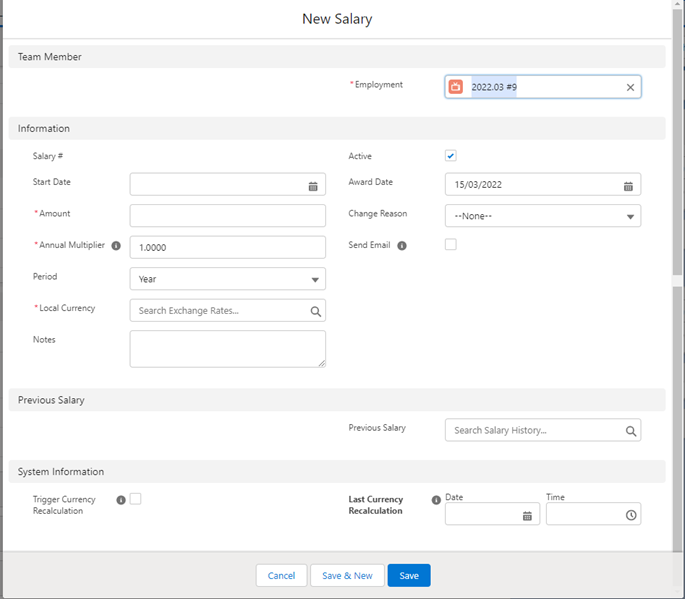
Task: Click the Local Currency search magnifier icon
Action: 315,311
